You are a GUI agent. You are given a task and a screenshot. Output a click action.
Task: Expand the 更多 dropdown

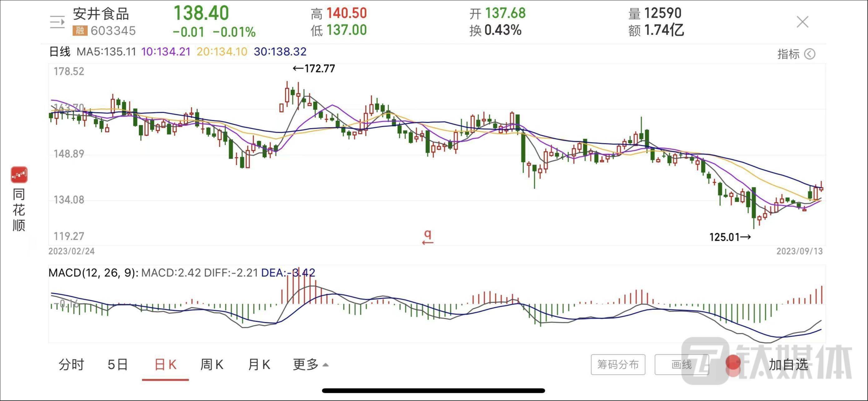311,364
